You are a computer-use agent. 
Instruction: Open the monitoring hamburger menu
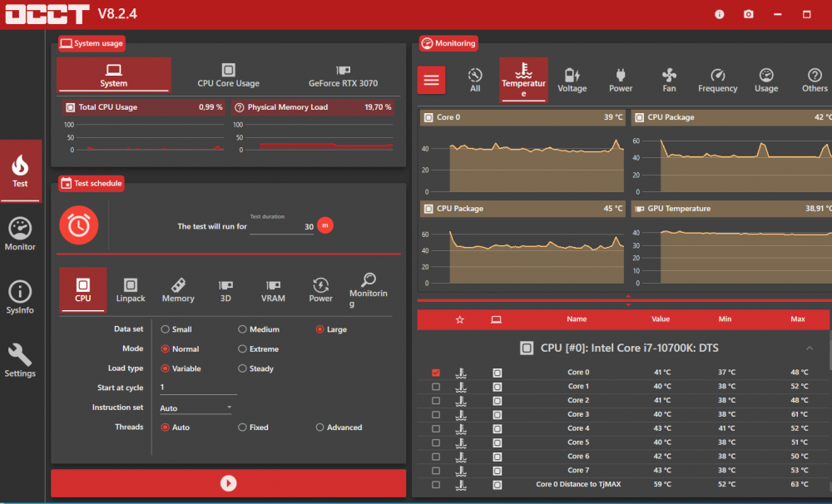(431, 80)
